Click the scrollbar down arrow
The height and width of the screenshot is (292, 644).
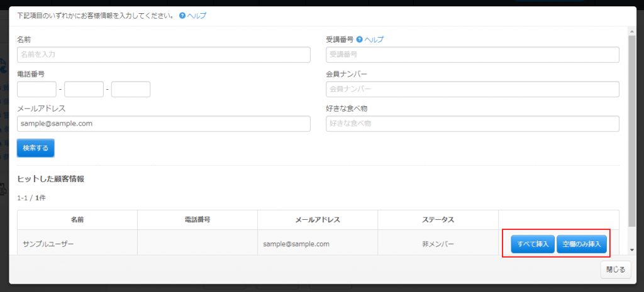(631, 250)
